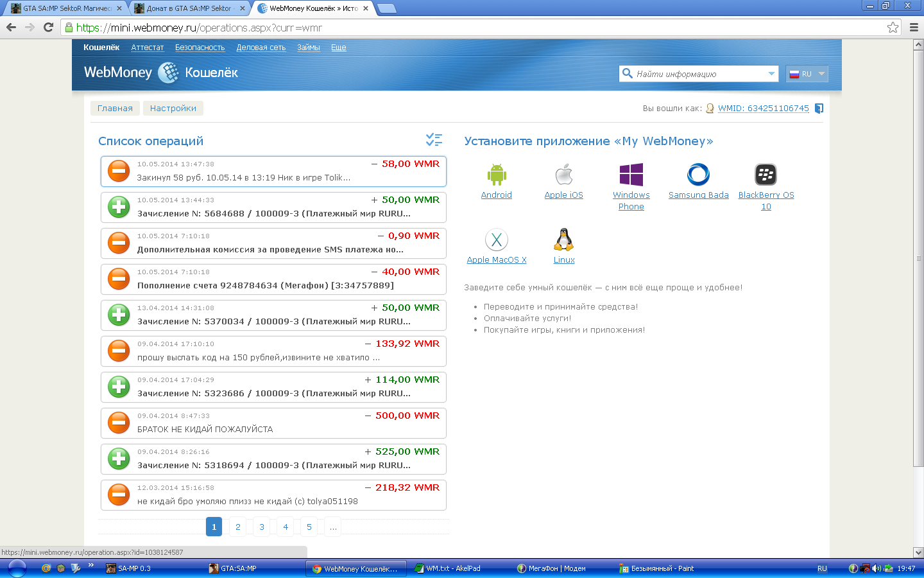This screenshot has height=578, width=924.
Task: Click the minus icon of the 218,32 WMR operation
Action: pyautogui.click(x=119, y=495)
